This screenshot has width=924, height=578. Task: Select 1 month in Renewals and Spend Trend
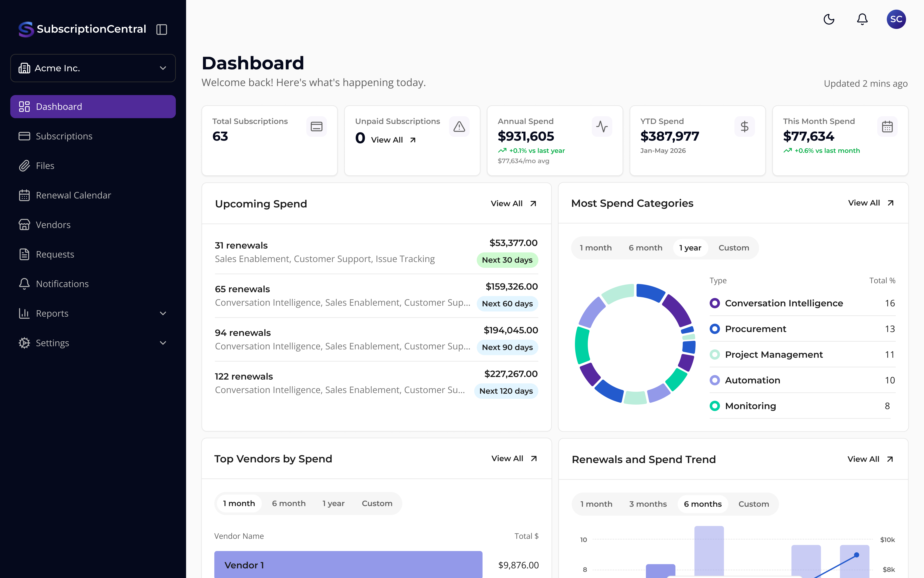coord(596,504)
